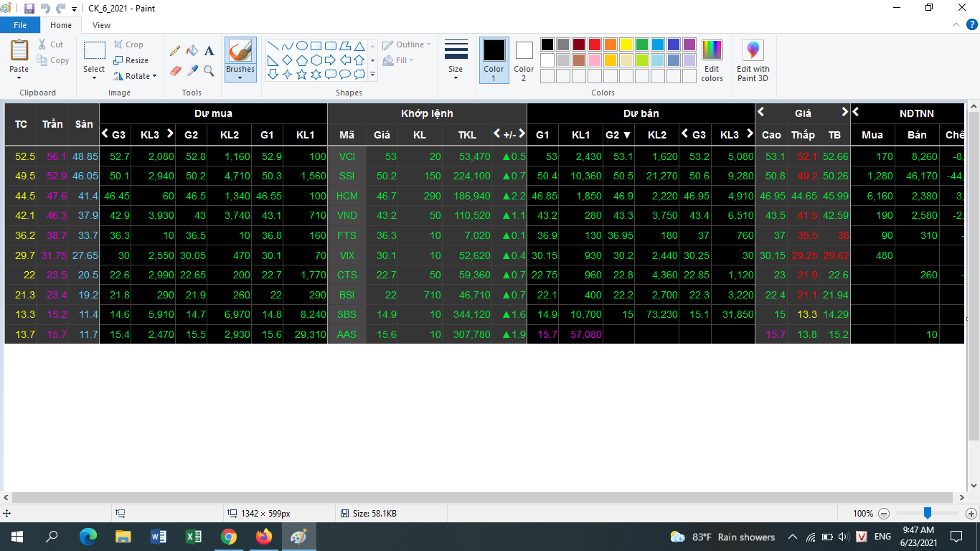Select the Pencil tool

tap(175, 51)
